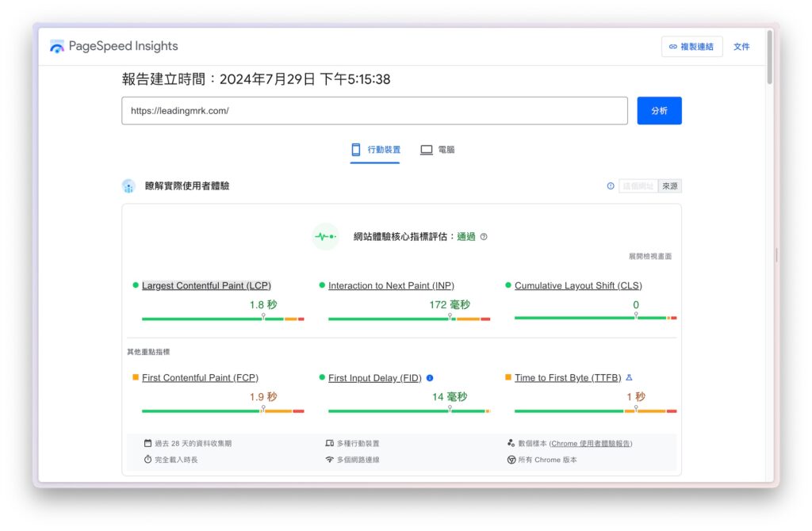Click the real user experience section icon

(128, 185)
